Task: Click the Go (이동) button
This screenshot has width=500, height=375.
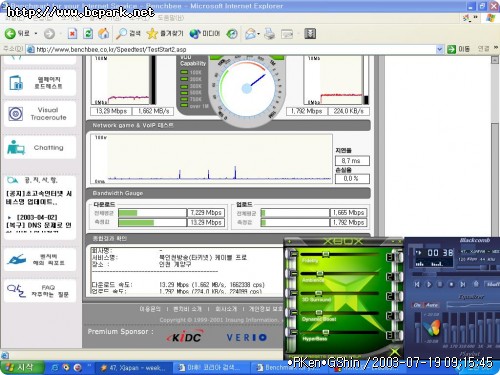Action: tap(459, 49)
